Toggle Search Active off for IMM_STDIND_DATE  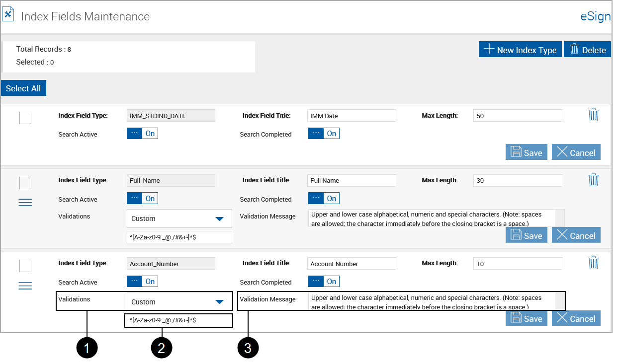point(142,133)
